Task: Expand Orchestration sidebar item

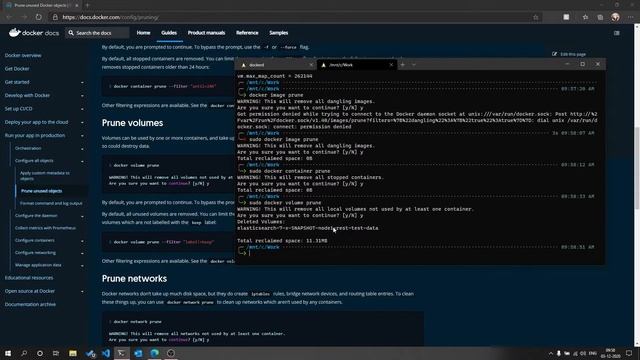Action: click(x=82, y=149)
